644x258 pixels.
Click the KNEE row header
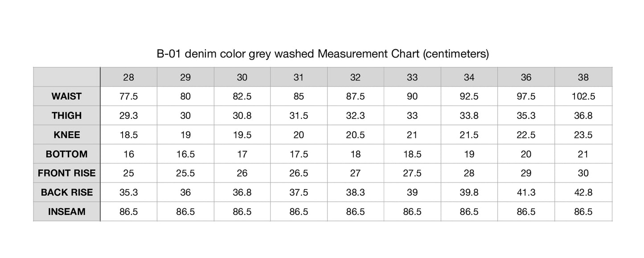click(x=66, y=135)
